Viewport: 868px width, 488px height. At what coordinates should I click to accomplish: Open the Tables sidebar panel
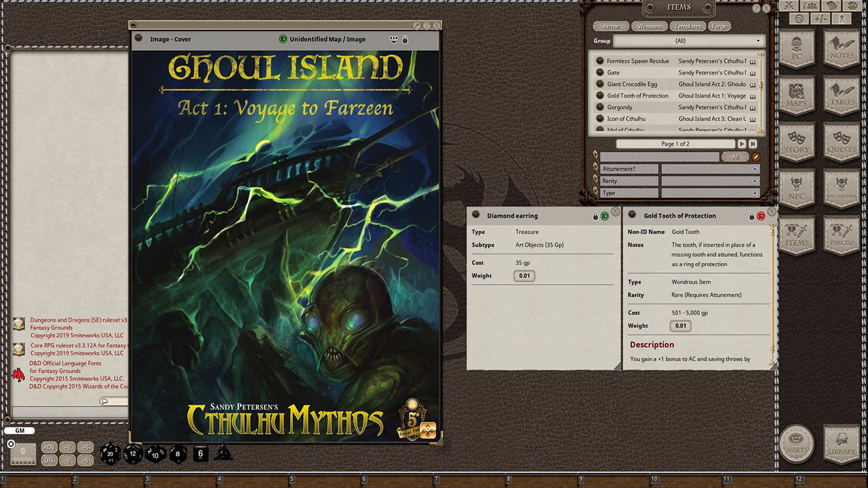[842, 96]
